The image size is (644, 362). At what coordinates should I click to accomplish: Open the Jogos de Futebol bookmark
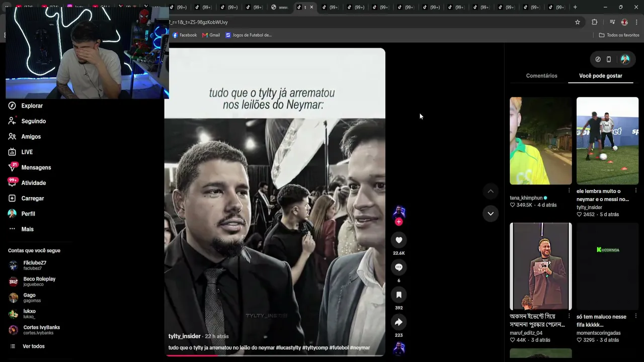click(x=249, y=35)
